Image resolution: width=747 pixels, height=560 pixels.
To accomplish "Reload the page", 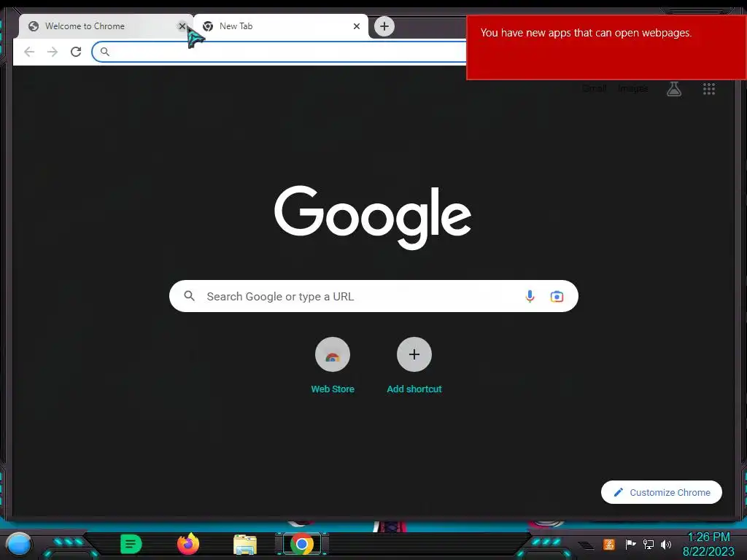I will [x=76, y=52].
